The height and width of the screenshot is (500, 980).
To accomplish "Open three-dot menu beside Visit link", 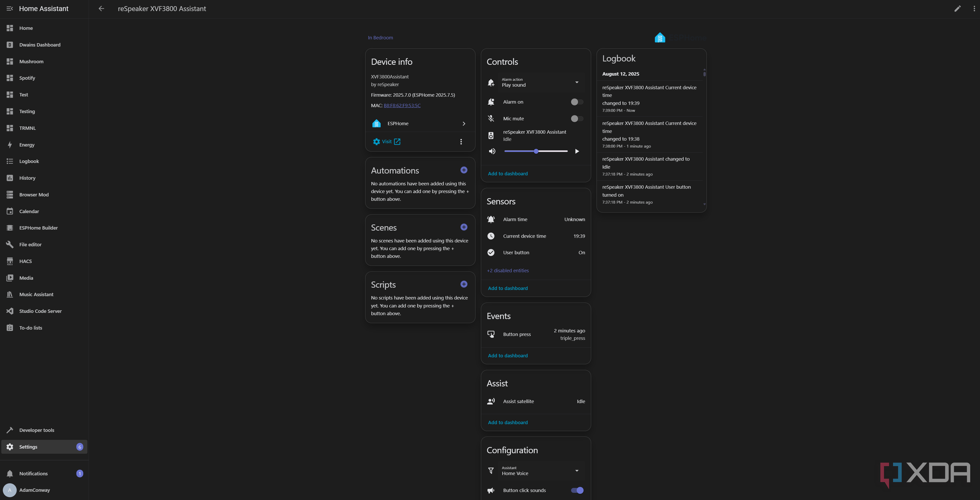I will [461, 142].
